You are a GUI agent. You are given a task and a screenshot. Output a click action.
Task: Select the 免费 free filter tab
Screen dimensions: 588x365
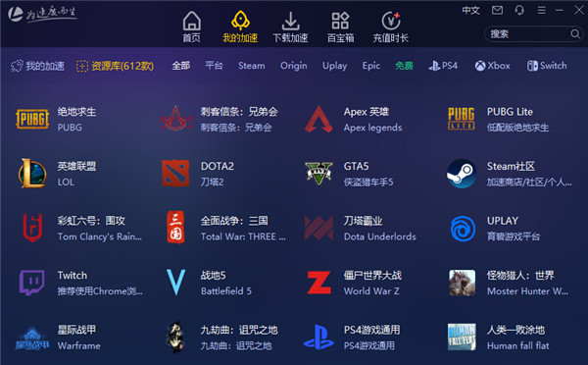pyautogui.click(x=404, y=66)
